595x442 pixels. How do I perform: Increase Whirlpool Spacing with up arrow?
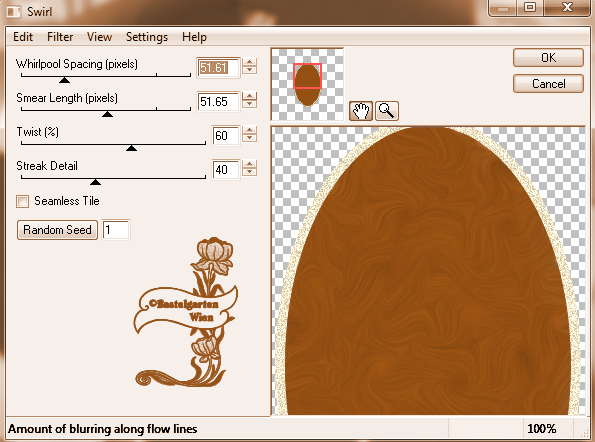[x=249, y=62]
